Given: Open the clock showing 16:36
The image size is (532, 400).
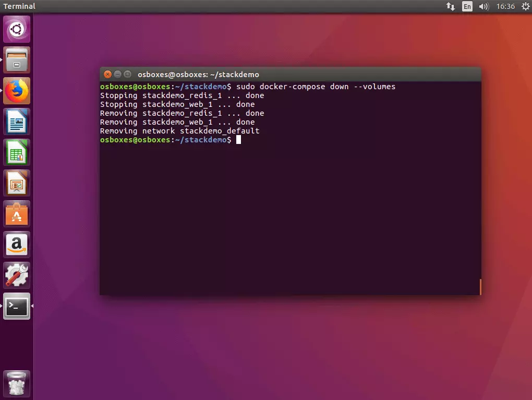Looking at the screenshot, I should pos(505,6).
